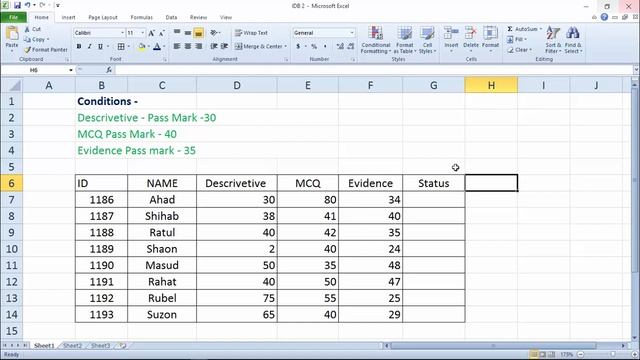Switch to the Insert ribbon tab
This screenshot has height=360, width=640.
[x=68, y=17]
